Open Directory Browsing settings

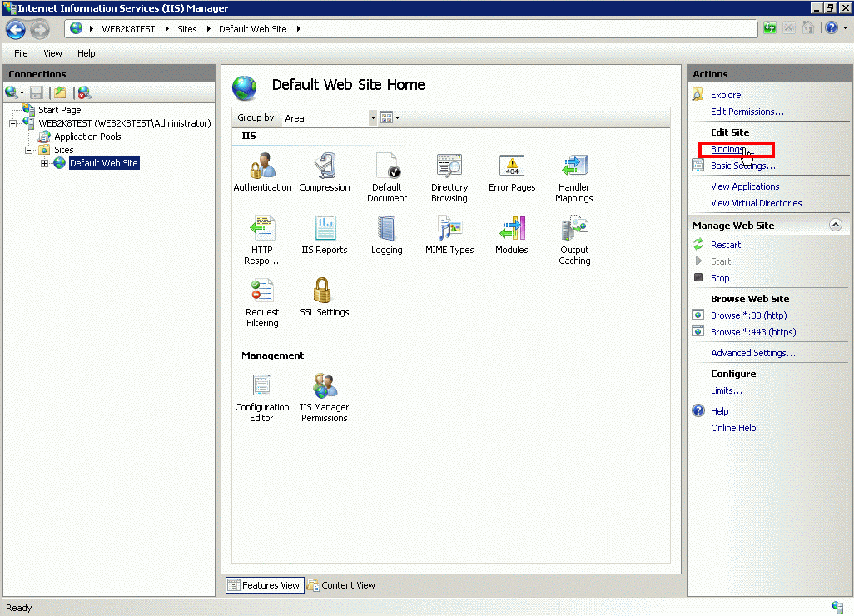pos(449,166)
